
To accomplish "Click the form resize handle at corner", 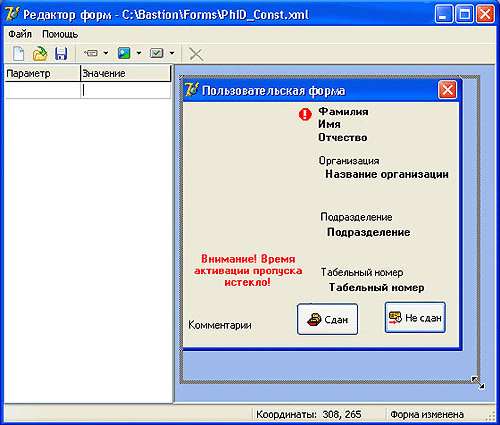I will (x=478, y=382).
